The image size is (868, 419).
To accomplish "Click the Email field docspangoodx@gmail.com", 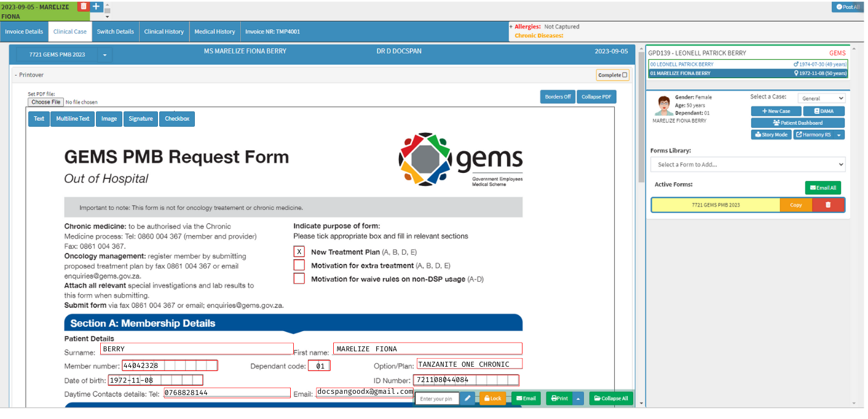I will pos(365,392).
